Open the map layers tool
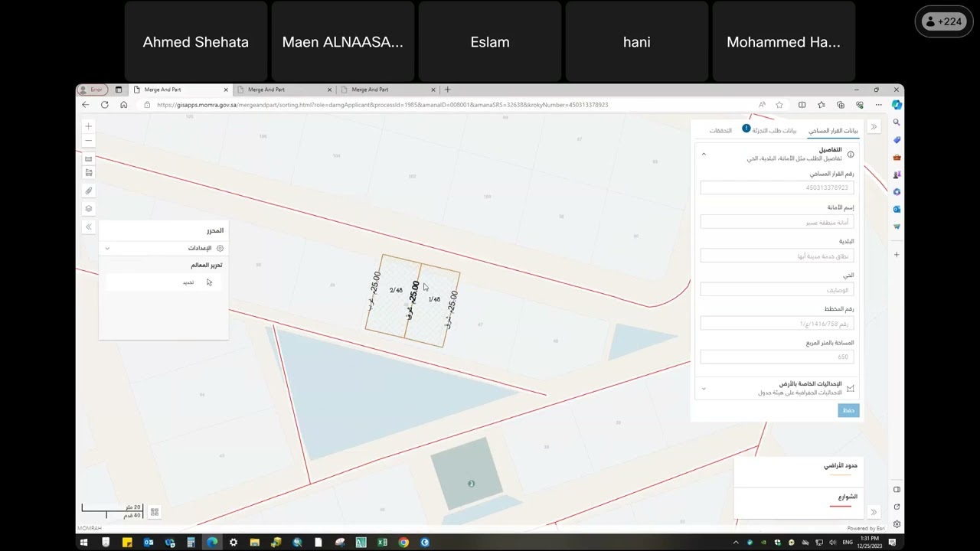Screen dimensions: 980x551 [89, 209]
